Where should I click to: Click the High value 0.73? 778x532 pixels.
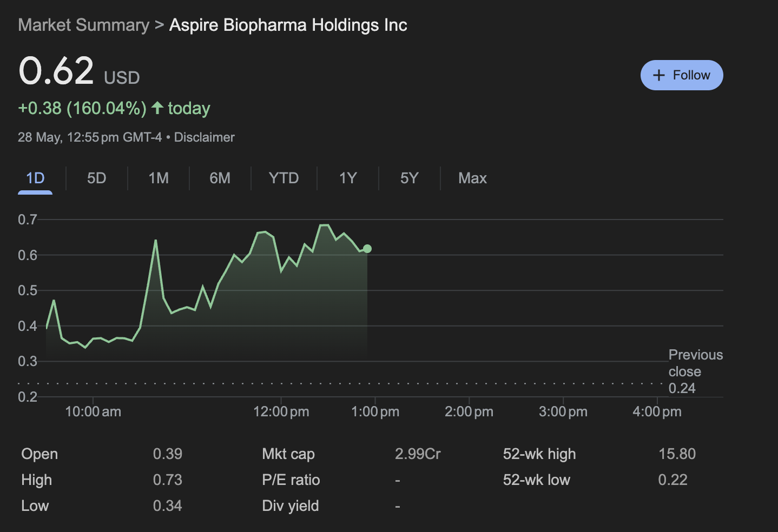click(168, 480)
